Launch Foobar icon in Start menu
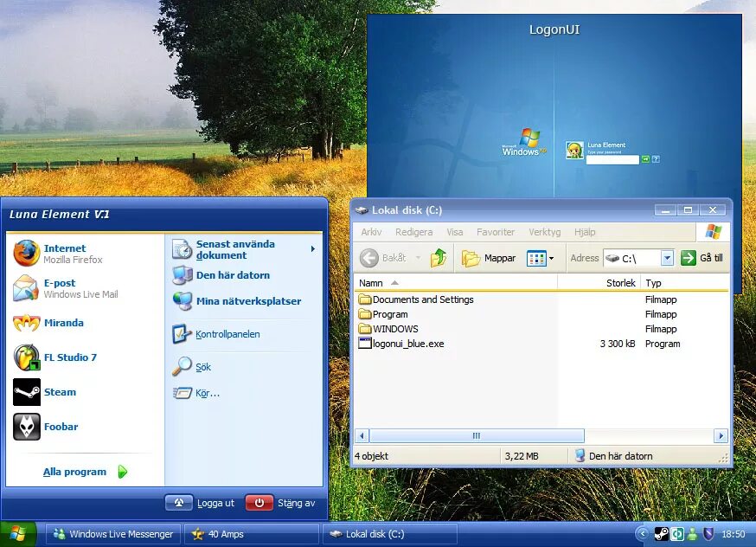 pos(26,427)
